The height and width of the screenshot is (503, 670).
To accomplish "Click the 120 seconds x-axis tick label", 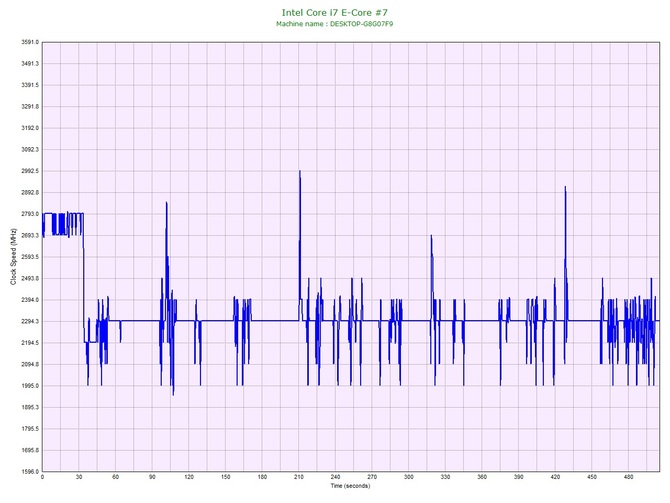I will pyautogui.click(x=189, y=477).
